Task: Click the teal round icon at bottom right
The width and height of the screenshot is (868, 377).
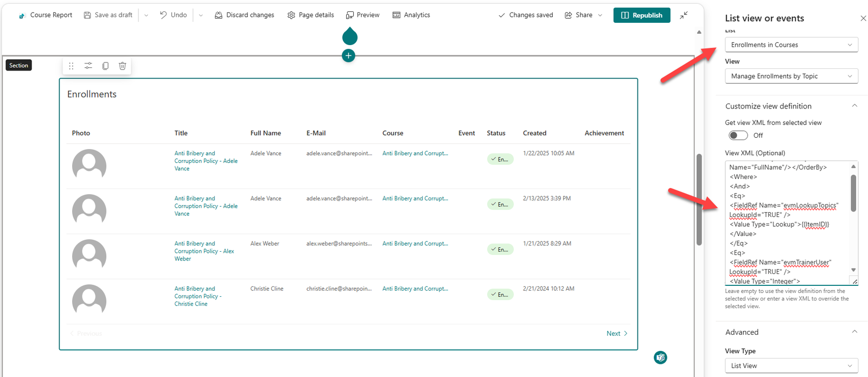Action: pyautogui.click(x=660, y=357)
